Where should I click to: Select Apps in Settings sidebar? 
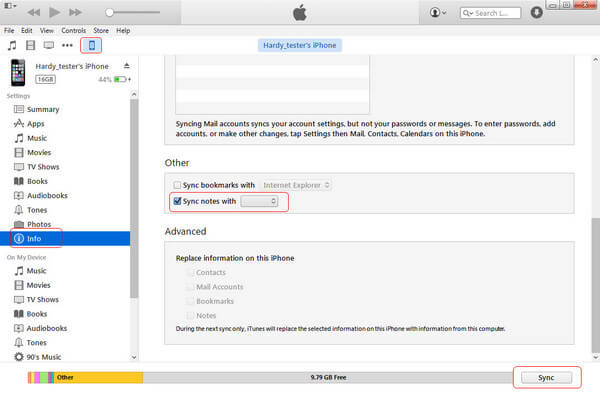65,124
